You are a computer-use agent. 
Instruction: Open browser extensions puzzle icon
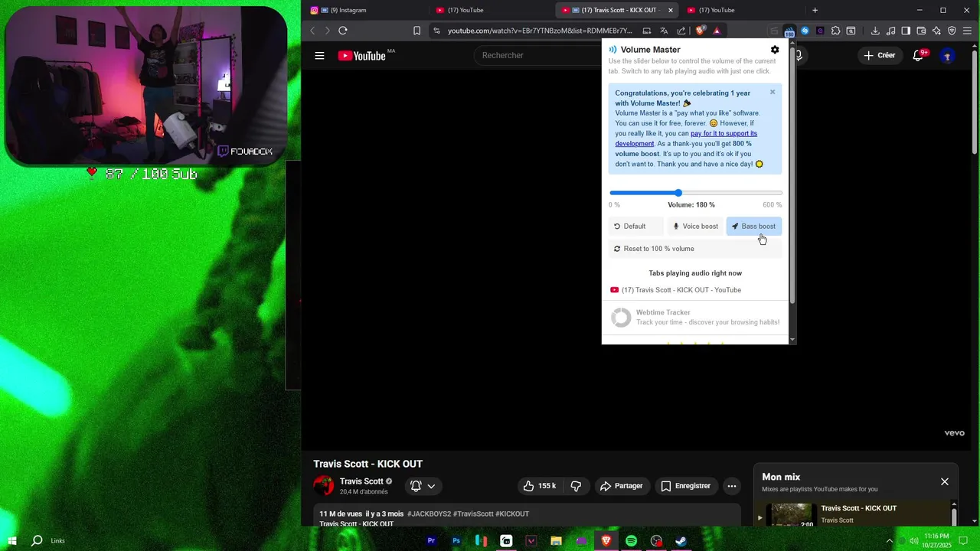835,31
